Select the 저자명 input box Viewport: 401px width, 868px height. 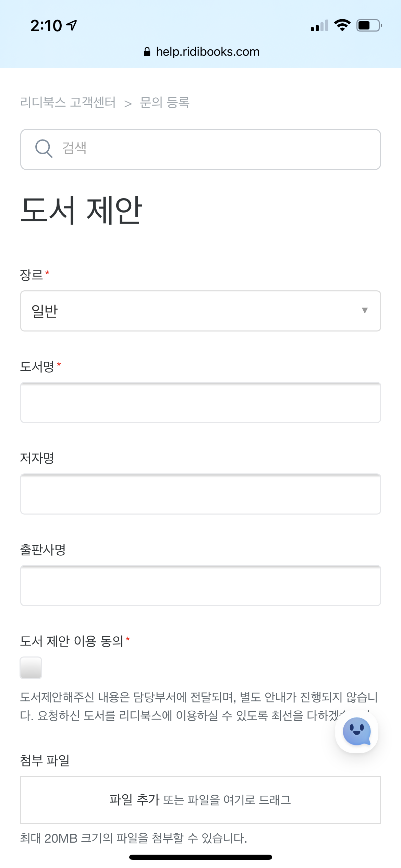point(200,494)
